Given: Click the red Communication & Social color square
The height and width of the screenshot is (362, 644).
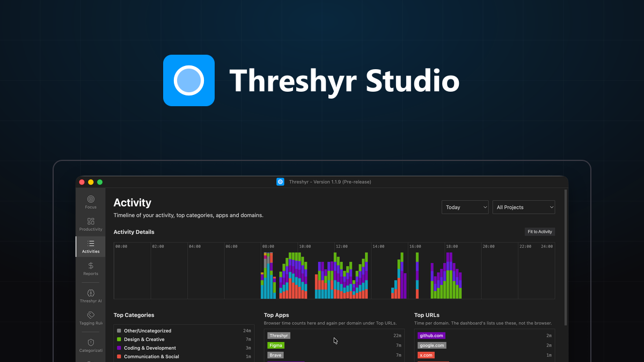Looking at the screenshot, I should pyautogui.click(x=119, y=357).
